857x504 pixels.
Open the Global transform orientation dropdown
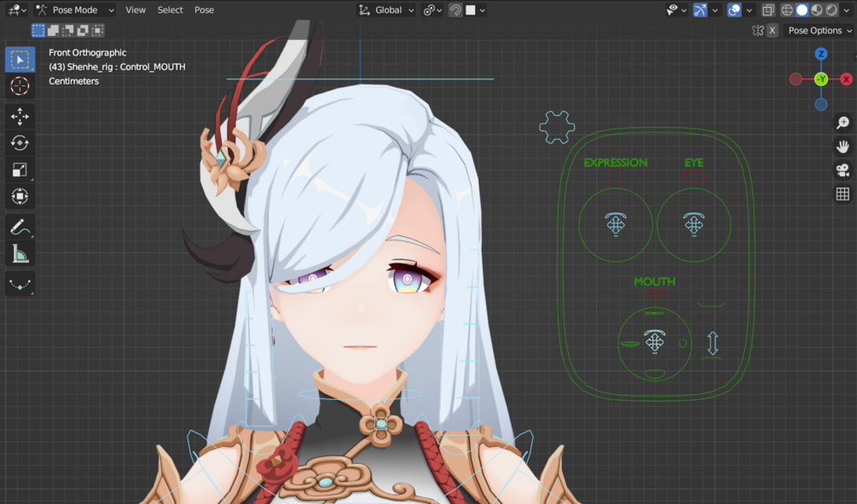coord(386,10)
